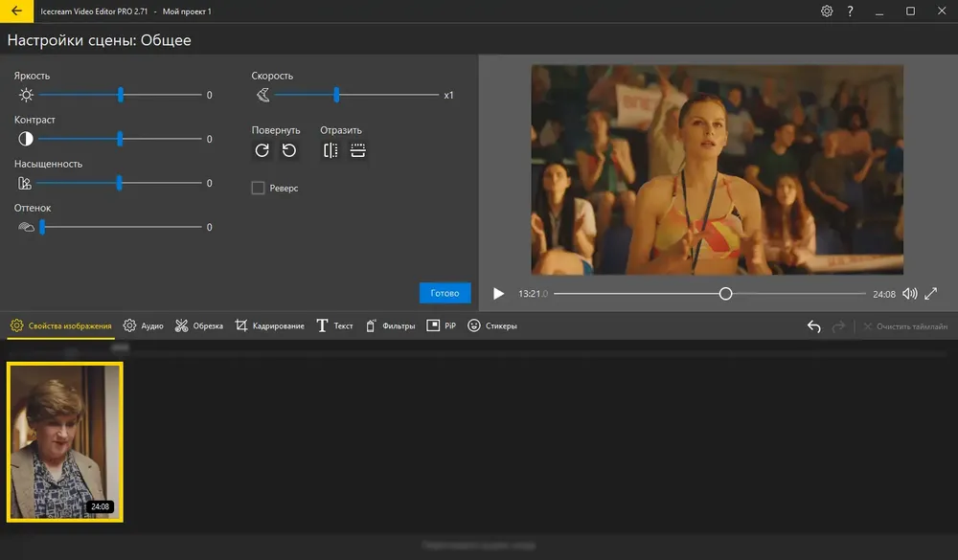Image resolution: width=958 pixels, height=560 pixels.
Task: Open the Стикеры tab
Action: pos(491,326)
